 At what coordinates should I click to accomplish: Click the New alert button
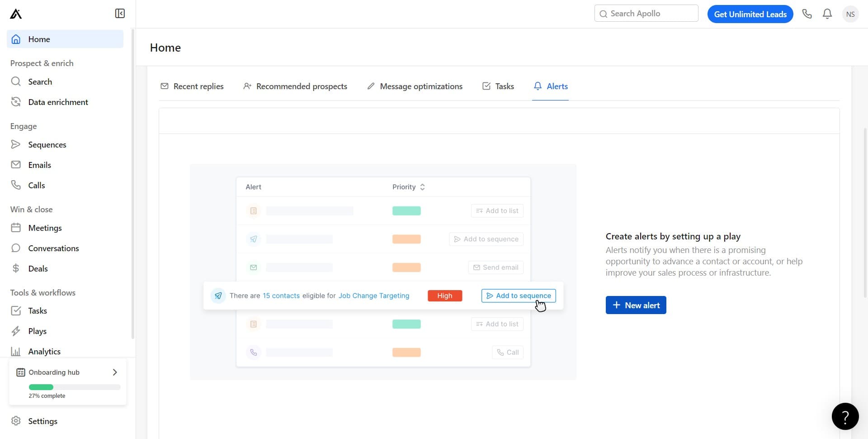(636, 305)
